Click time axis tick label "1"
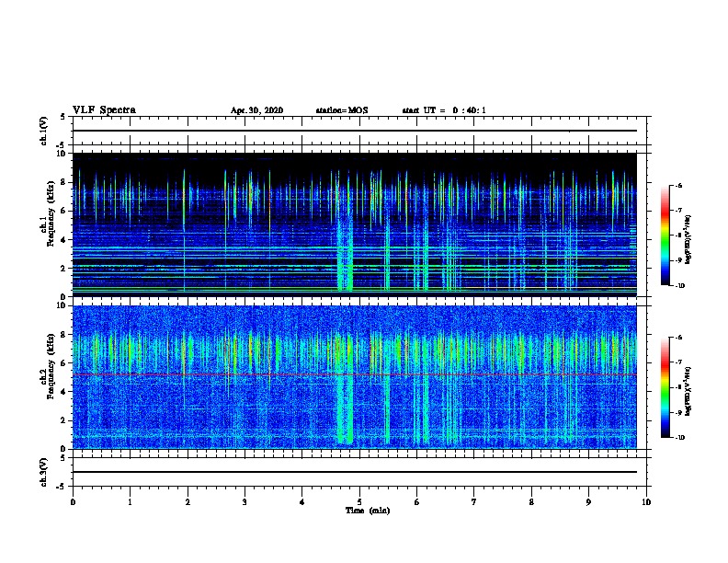The image size is (728, 563). coord(130,502)
